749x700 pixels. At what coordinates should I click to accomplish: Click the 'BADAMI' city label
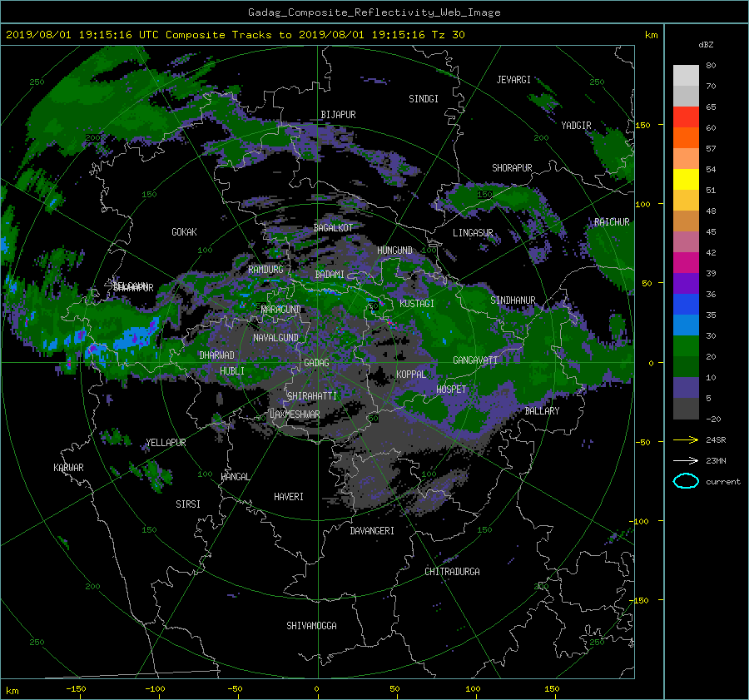pos(330,275)
